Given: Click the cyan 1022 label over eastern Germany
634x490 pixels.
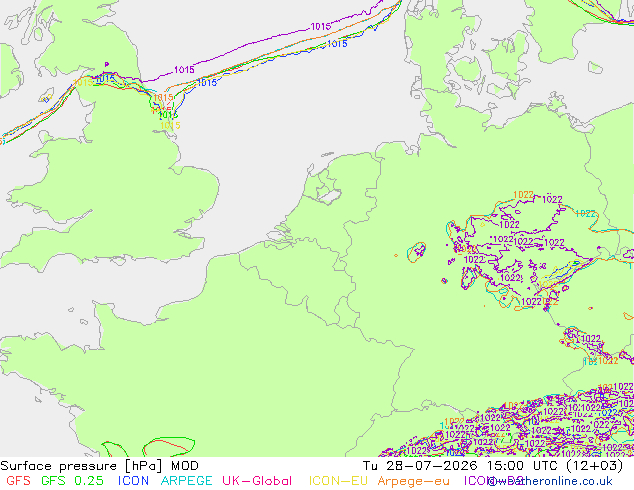Looking at the screenshot, I should [x=585, y=213].
